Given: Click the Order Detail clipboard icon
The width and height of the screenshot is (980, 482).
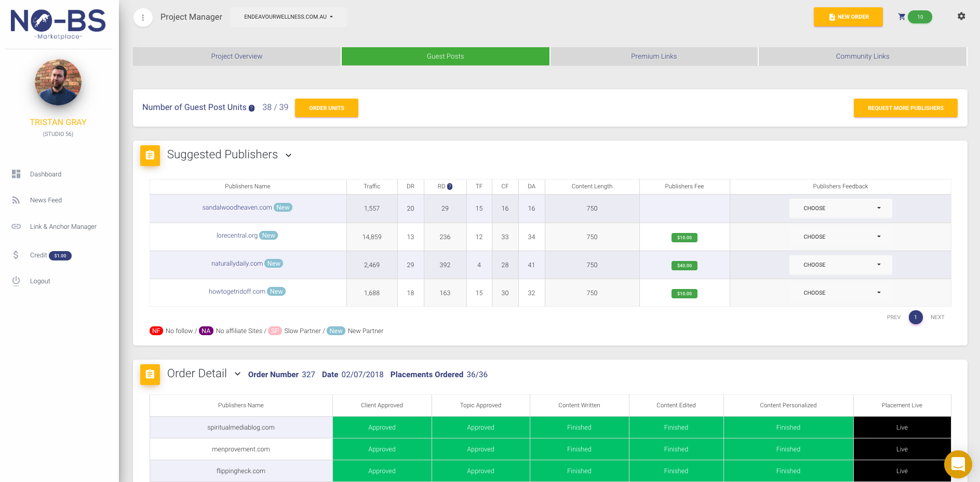Looking at the screenshot, I should [150, 374].
